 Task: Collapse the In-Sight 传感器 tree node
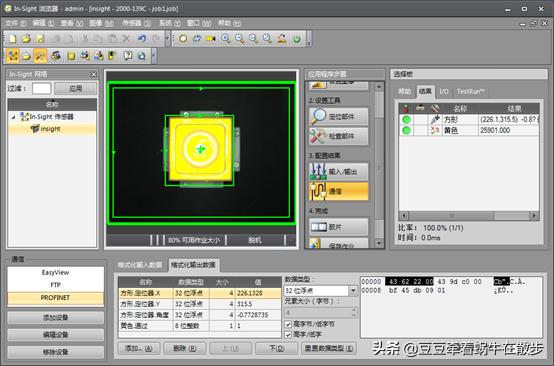(x=13, y=117)
